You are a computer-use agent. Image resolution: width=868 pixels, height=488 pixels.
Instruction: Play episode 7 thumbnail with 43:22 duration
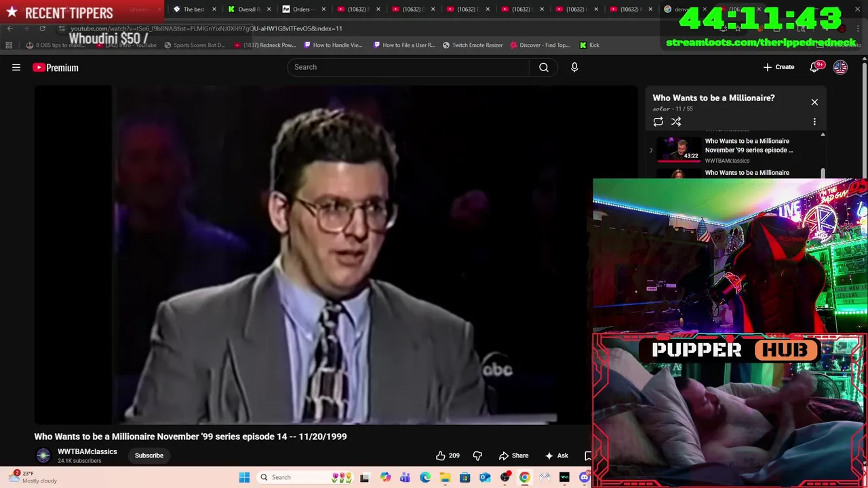click(678, 150)
